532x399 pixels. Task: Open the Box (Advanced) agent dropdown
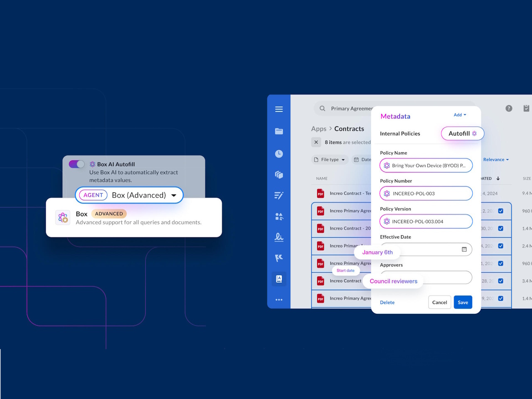[x=129, y=195]
